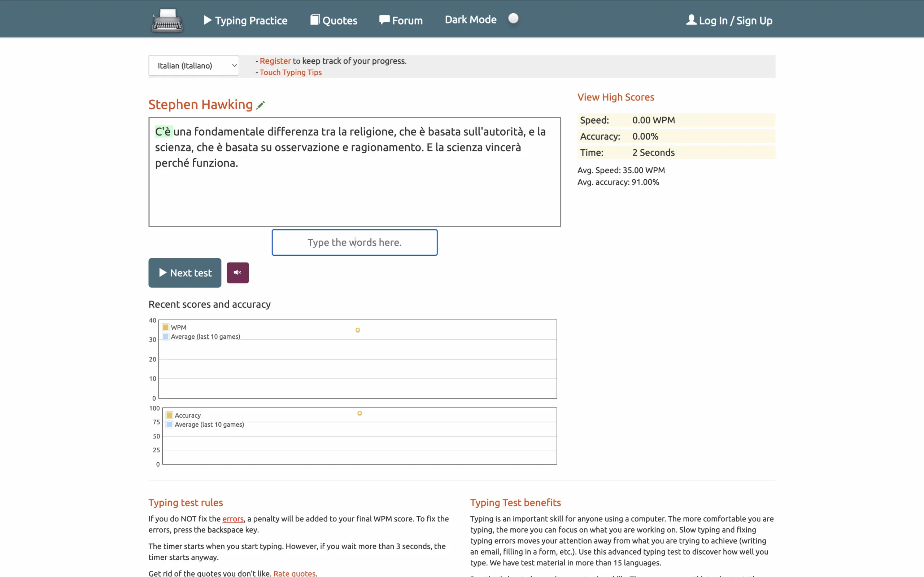
Task: Open Quotes in the navigation bar
Action: (x=334, y=21)
